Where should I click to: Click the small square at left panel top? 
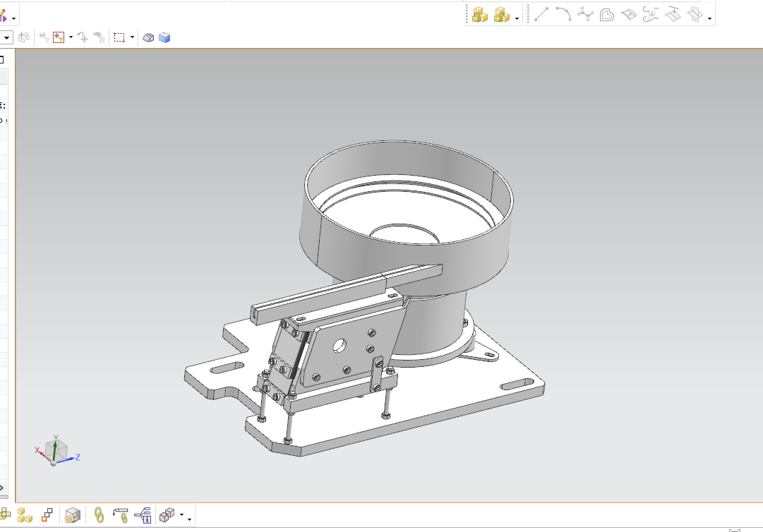coord(1,60)
